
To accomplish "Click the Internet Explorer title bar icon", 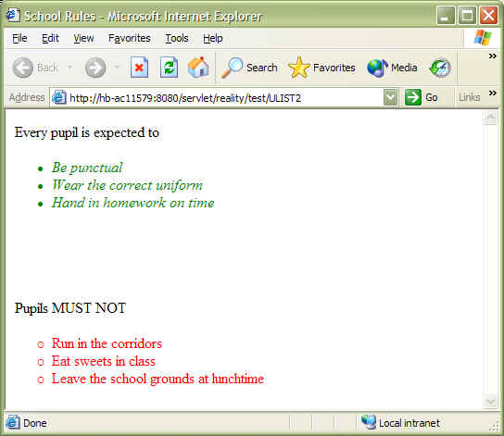I will (x=13, y=15).
